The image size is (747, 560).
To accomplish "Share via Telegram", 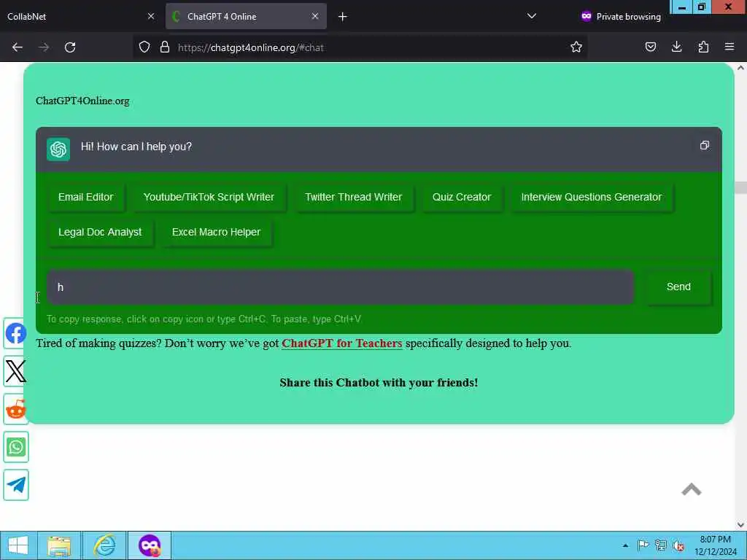I will tap(16, 485).
